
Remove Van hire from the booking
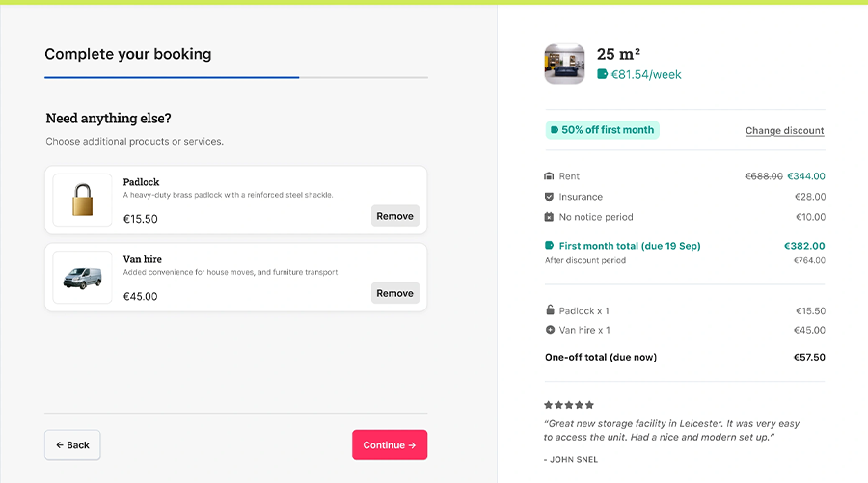coord(394,293)
